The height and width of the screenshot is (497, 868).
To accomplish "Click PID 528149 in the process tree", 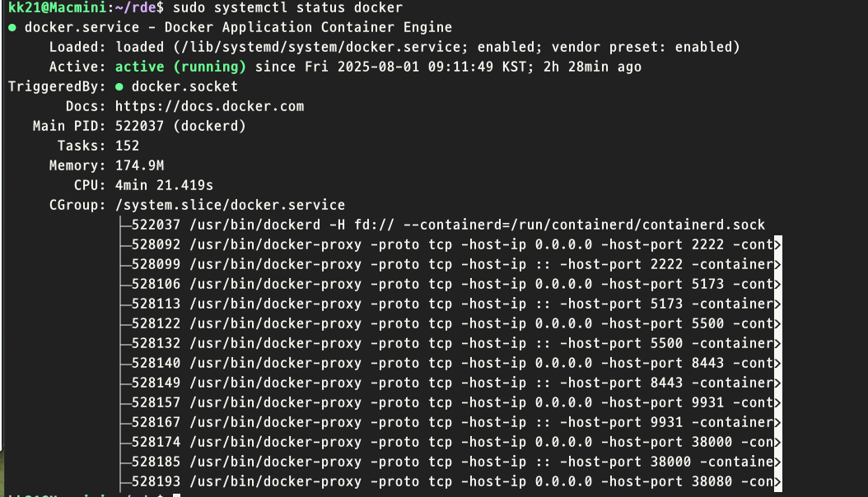I will [x=156, y=383].
